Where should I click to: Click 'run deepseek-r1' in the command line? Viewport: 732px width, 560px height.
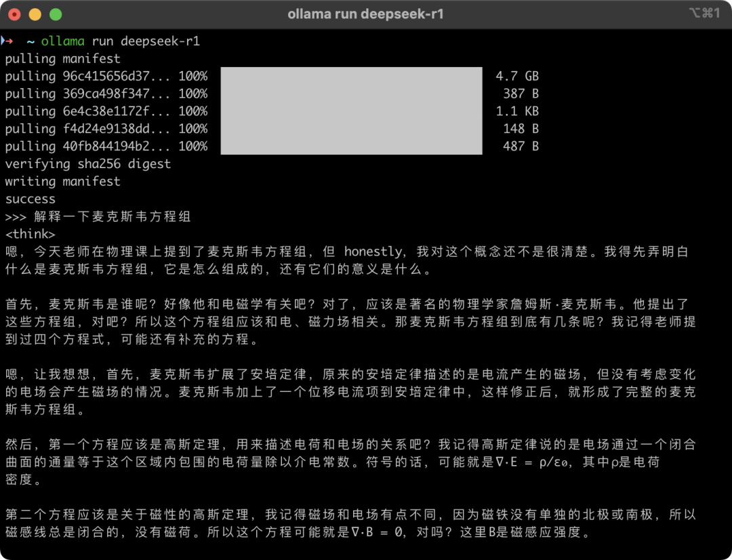[146, 41]
